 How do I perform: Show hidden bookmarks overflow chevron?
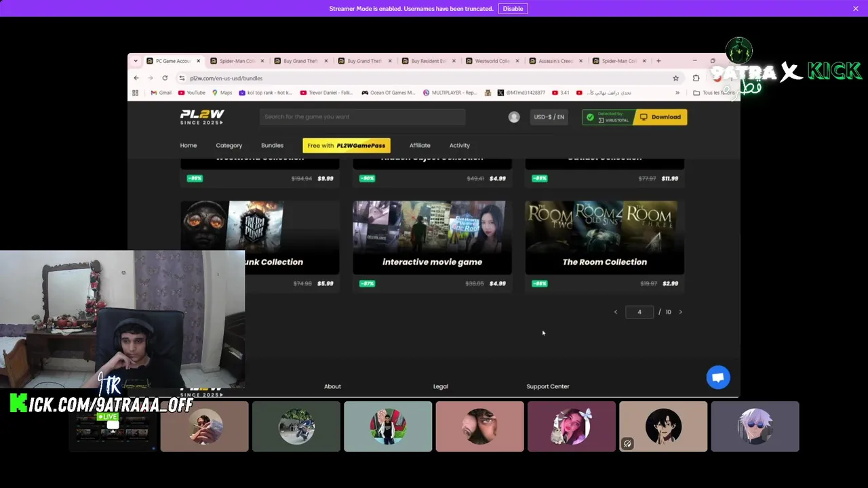pyautogui.click(x=677, y=93)
